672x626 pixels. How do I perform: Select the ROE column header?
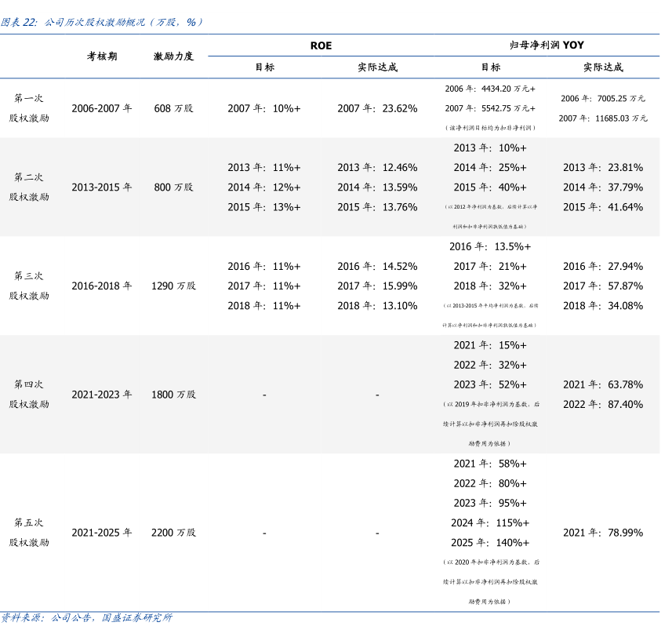point(321,45)
